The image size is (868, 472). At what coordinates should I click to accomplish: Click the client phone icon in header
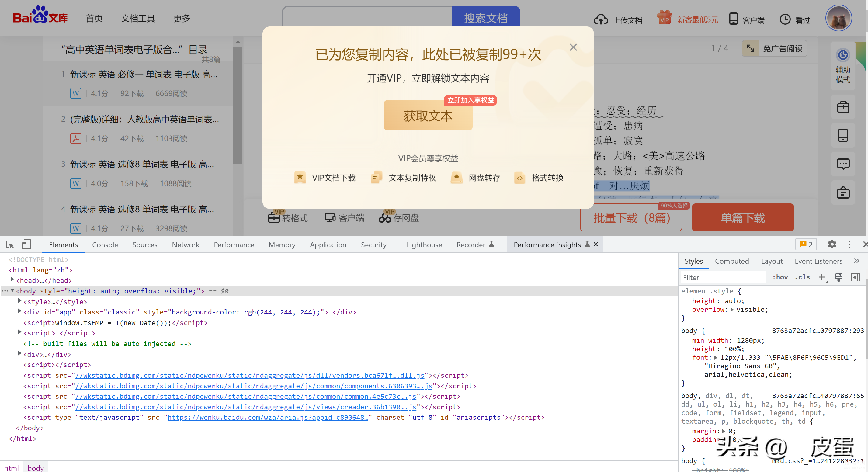[x=733, y=19]
